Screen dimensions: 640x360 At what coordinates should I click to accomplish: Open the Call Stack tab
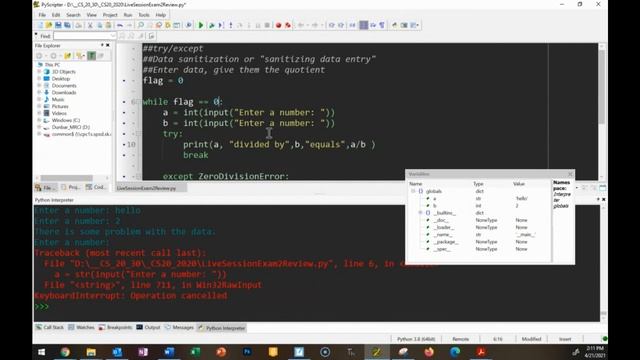(49, 327)
